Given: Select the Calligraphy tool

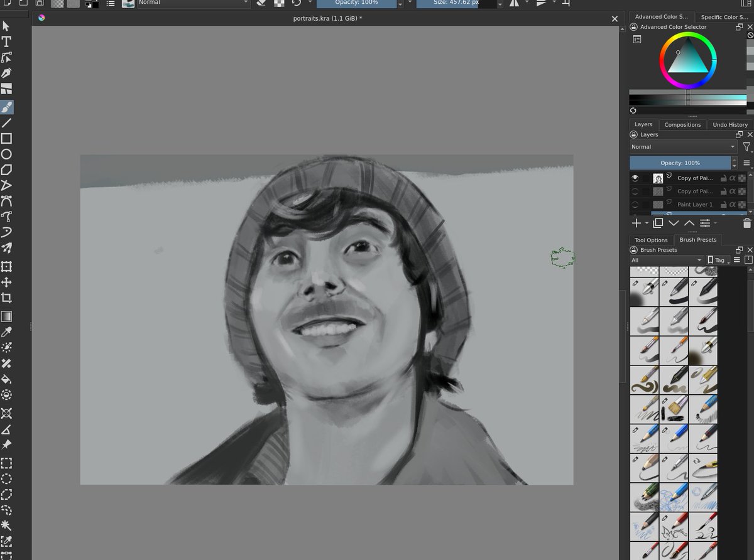Looking at the screenshot, I should pos(6,73).
